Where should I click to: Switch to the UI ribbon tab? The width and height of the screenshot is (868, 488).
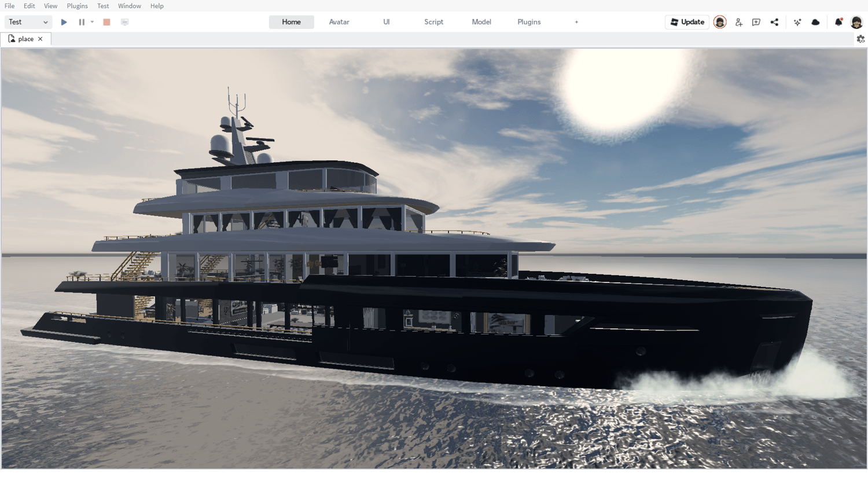tap(387, 22)
